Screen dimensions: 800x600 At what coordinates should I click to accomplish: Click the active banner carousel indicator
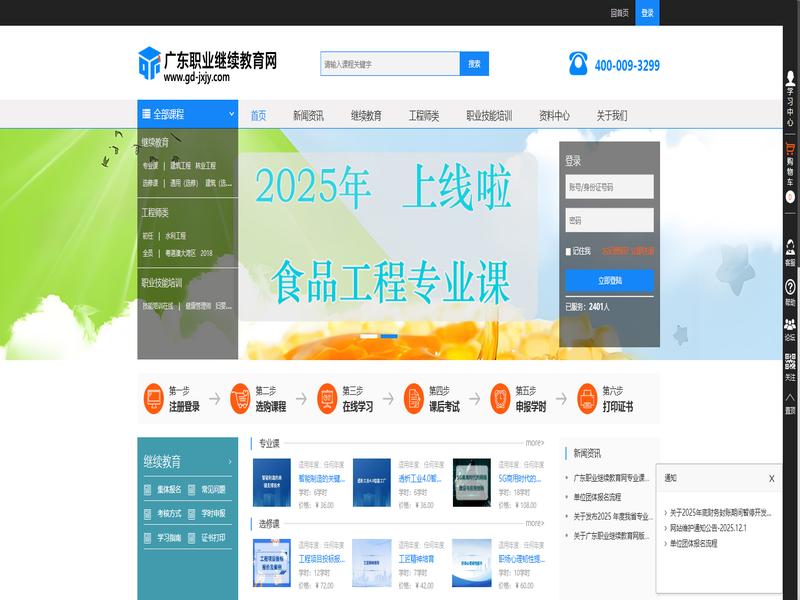[389, 336]
